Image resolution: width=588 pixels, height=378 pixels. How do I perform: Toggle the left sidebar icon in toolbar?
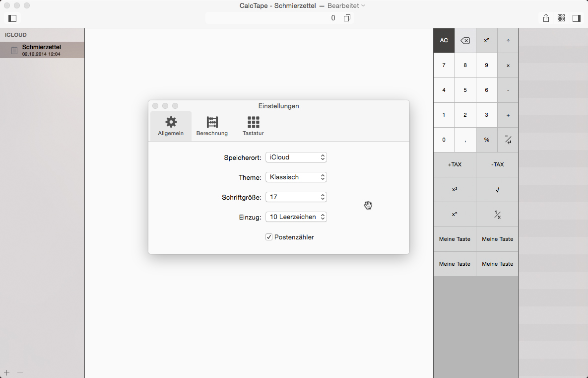pyautogui.click(x=13, y=18)
